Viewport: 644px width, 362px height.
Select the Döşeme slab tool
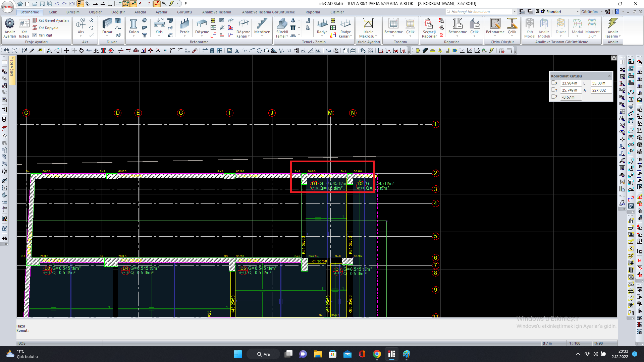pyautogui.click(x=202, y=27)
